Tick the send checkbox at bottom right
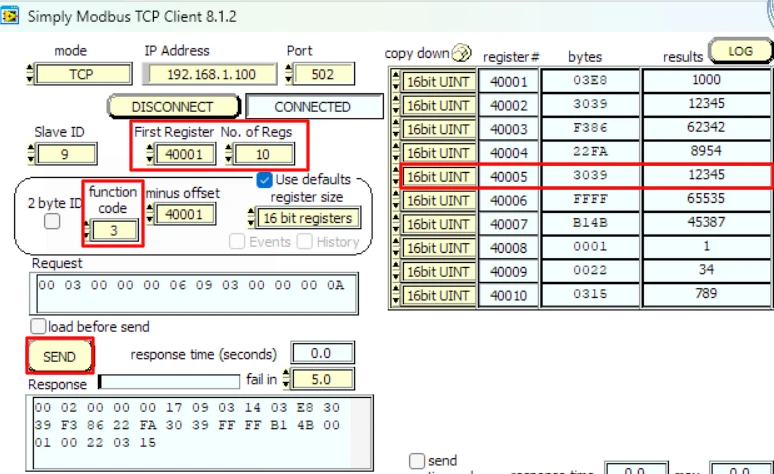The image size is (774, 474). [417, 461]
